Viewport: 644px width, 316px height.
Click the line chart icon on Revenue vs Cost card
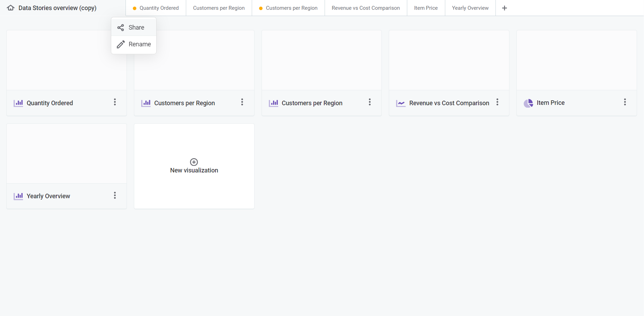click(x=401, y=103)
